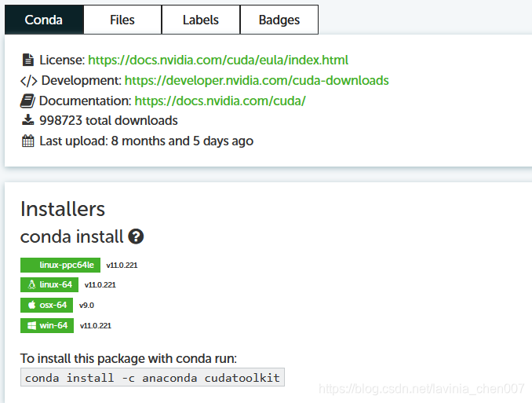Click the Windows logo in win-64 badge
Image resolution: width=532 pixels, height=403 pixels.
tap(31, 325)
